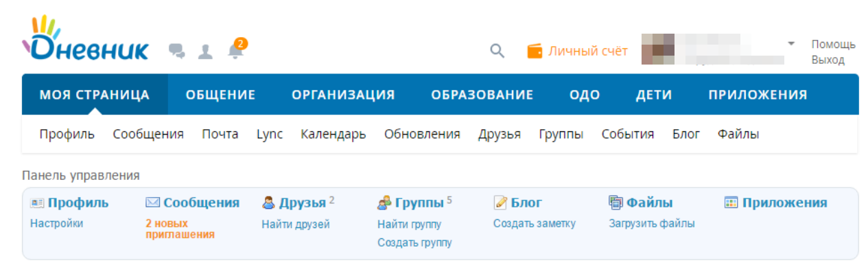Expand the user account dropdown arrow
This screenshot has width=868, height=274.
791,43
